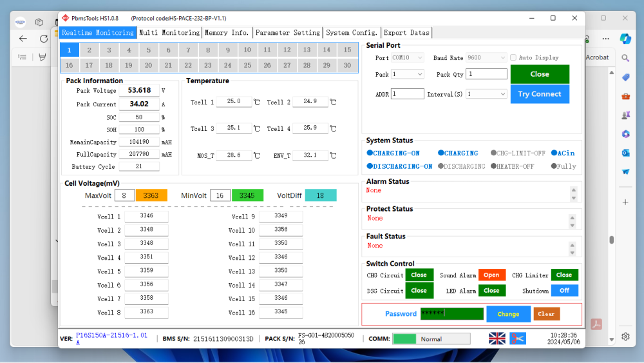Viewport: 644px width, 363px height.
Task: Open the Parameter Setting tab
Action: pos(287,32)
